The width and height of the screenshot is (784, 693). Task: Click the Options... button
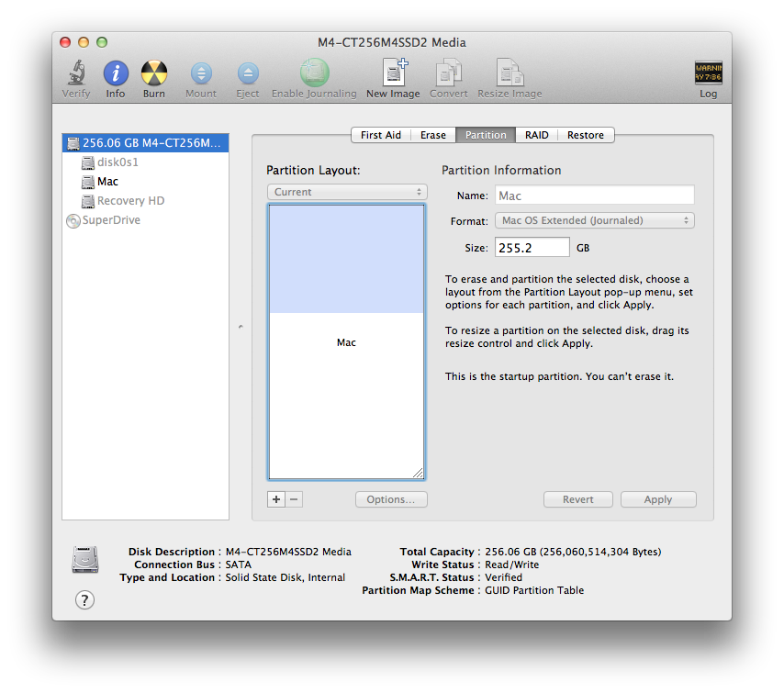[x=391, y=499]
